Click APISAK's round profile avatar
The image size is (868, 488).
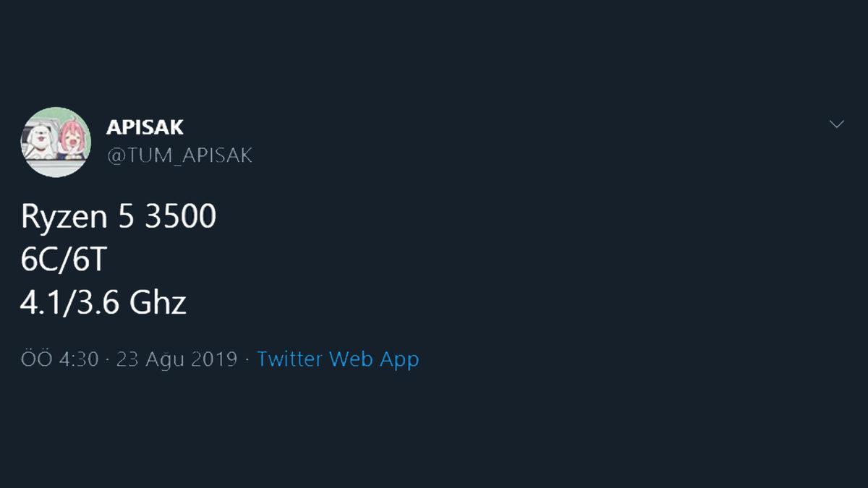(56, 142)
